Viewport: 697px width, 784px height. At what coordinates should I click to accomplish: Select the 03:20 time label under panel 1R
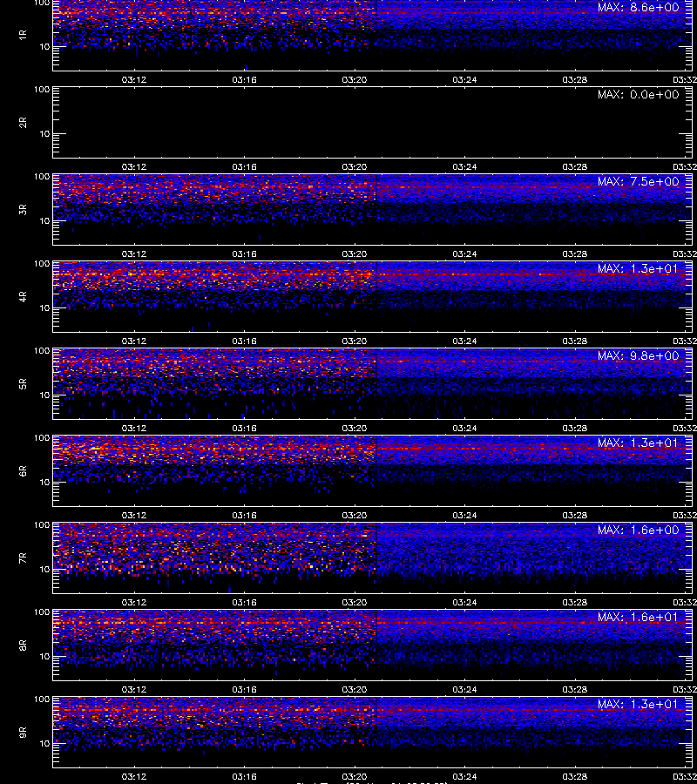tap(355, 79)
